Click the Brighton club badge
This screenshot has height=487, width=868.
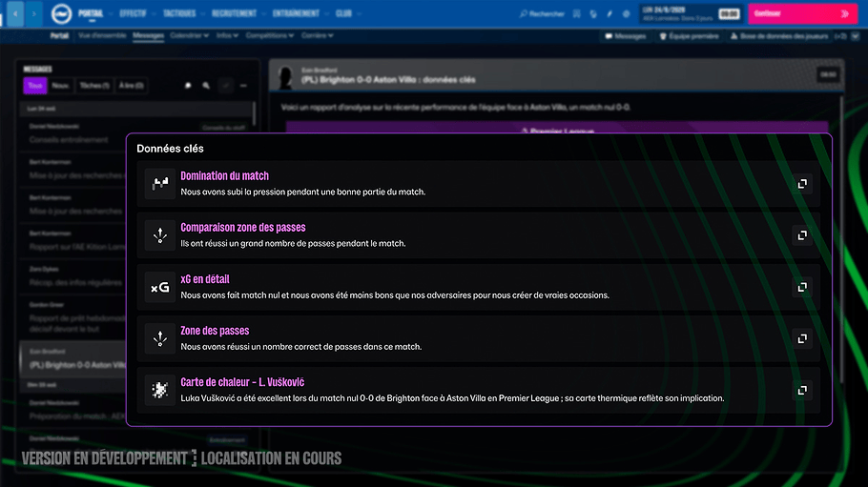tap(61, 14)
